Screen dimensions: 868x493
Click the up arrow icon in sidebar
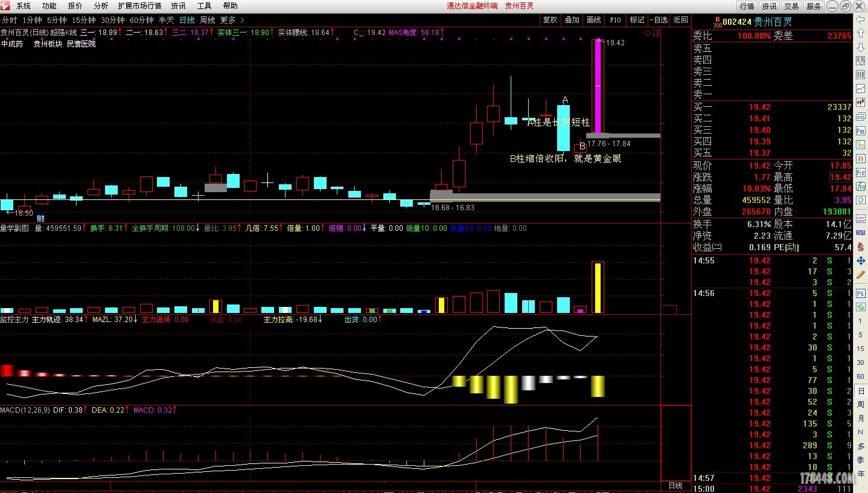click(x=860, y=33)
